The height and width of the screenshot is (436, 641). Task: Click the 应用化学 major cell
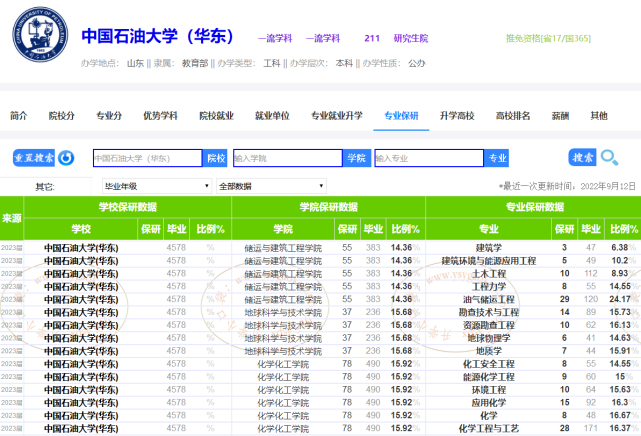tap(489, 402)
